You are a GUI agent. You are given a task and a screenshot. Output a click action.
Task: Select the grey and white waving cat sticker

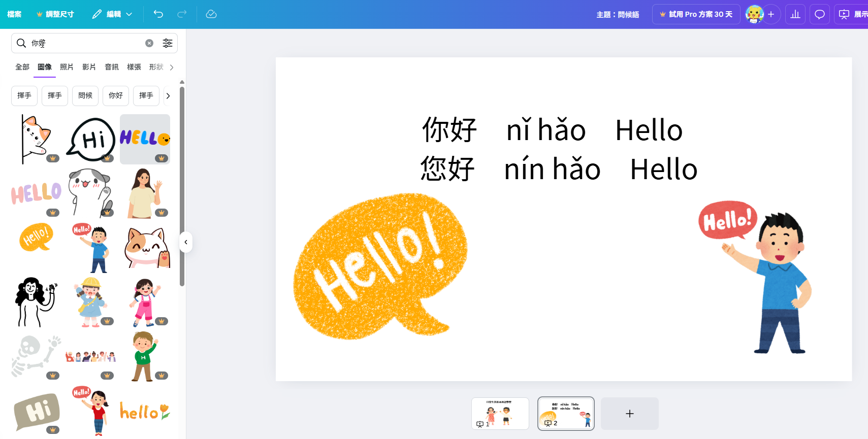pos(90,193)
